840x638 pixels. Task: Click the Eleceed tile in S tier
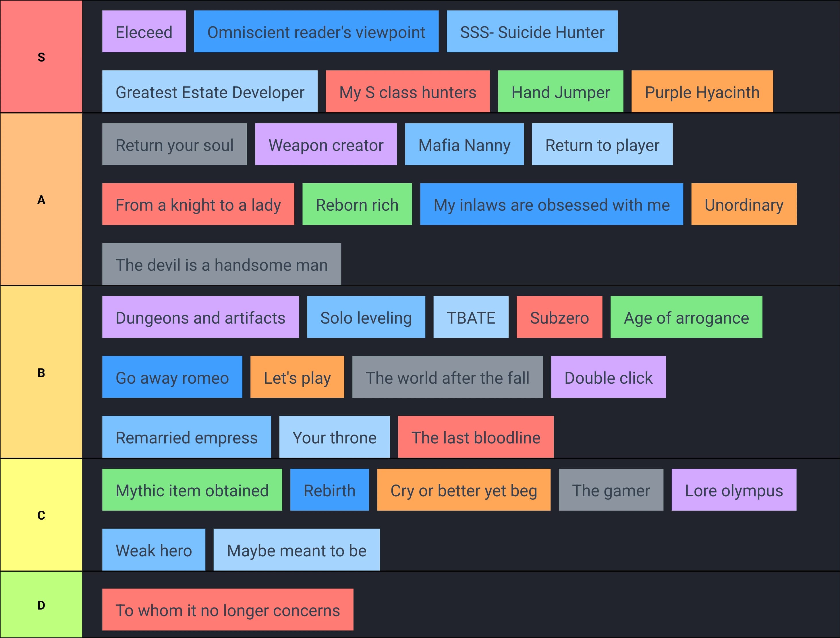click(144, 32)
